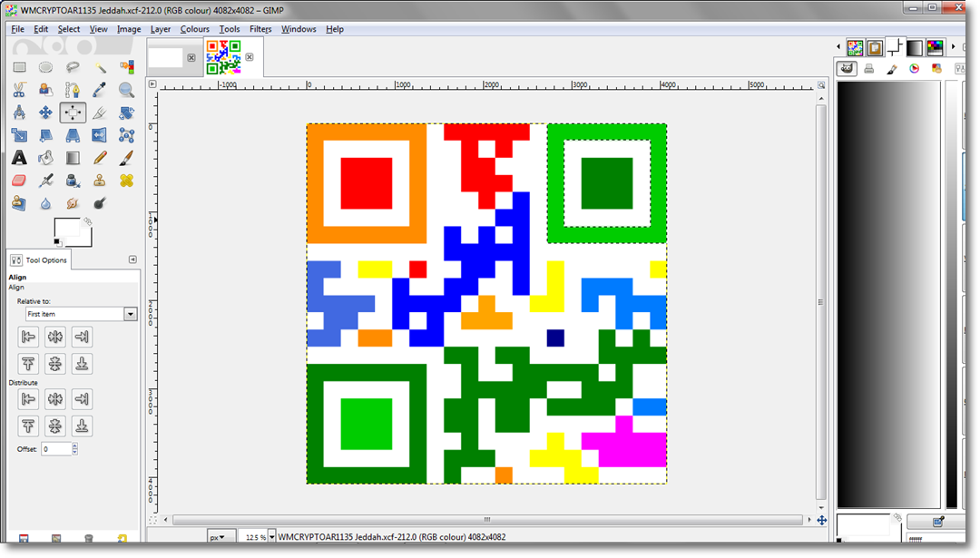Screen dimensions: 980x558
Task: Select the Rotate tool
Action: pos(126,113)
